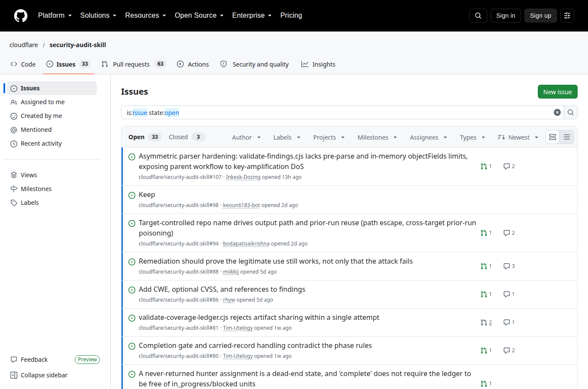Click the New issue button
588x389 pixels.
click(557, 92)
